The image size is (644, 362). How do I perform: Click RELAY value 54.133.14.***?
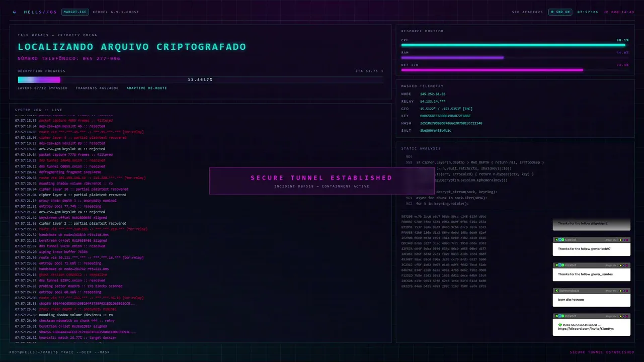(433, 101)
